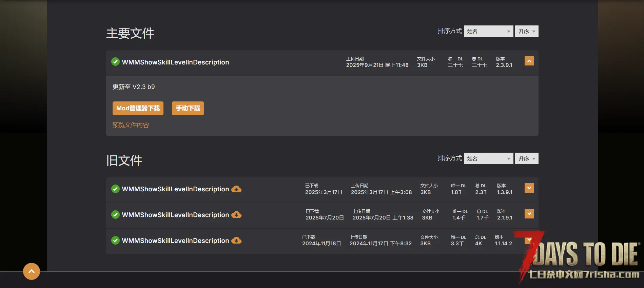This screenshot has height=288, width=644.
Task: Open the 姓名 sort dropdown under 旧文件
Action: 488,158
